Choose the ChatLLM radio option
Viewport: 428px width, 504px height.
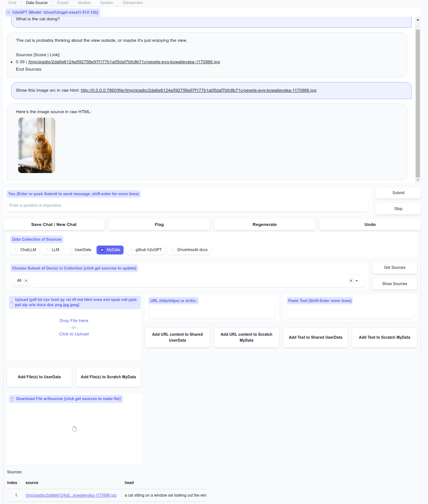tap(25, 250)
